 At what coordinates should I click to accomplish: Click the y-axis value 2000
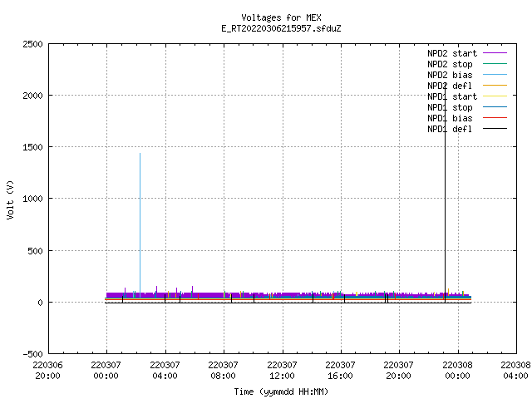tap(33, 96)
